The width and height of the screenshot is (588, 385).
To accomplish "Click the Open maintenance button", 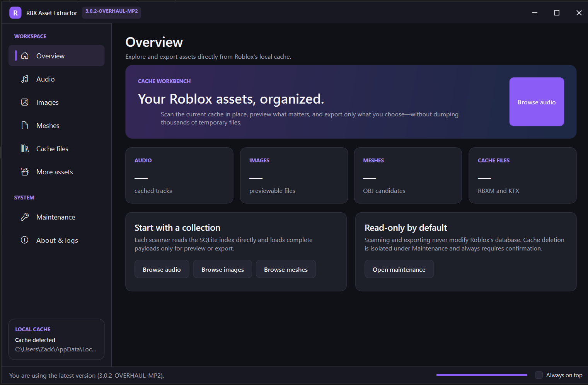I will point(399,269).
